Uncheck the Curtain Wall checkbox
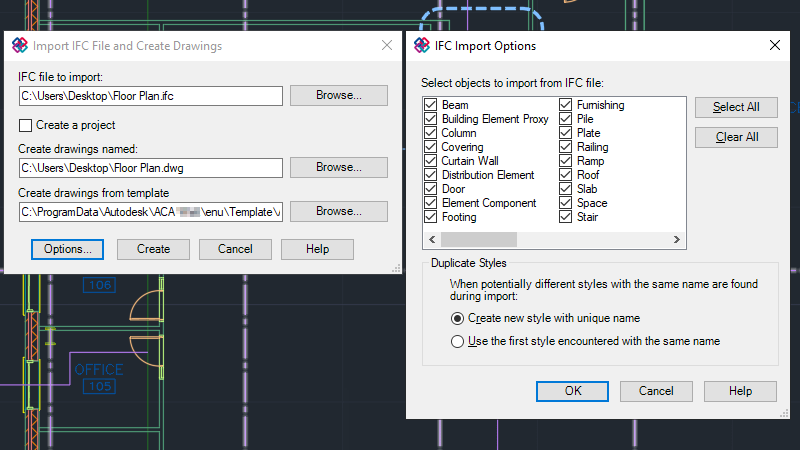 click(x=431, y=161)
